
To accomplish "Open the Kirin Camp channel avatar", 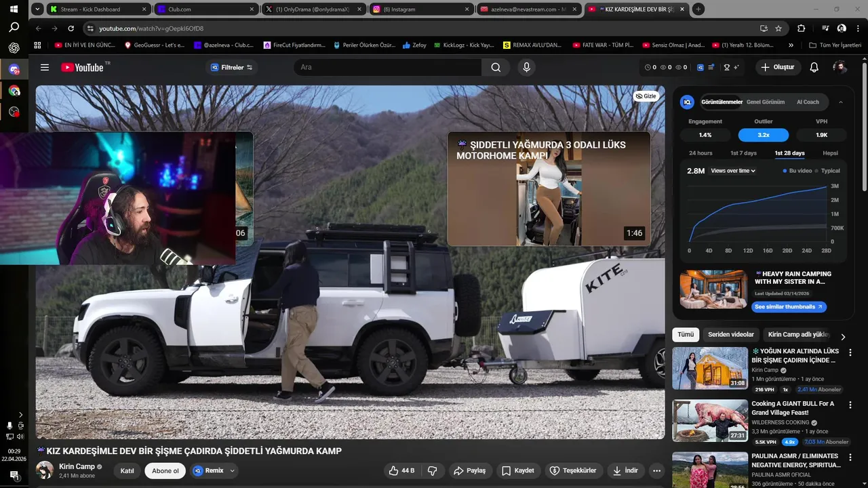I will pos(45,470).
